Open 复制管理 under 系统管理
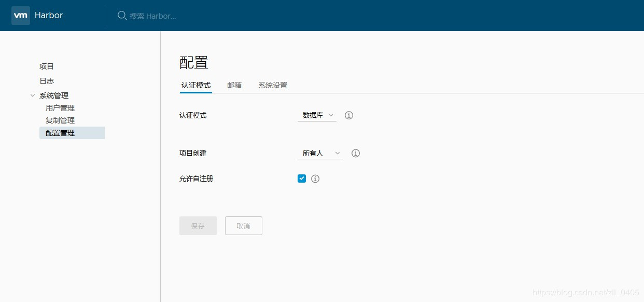 pyautogui.click(x=60, y=120)
